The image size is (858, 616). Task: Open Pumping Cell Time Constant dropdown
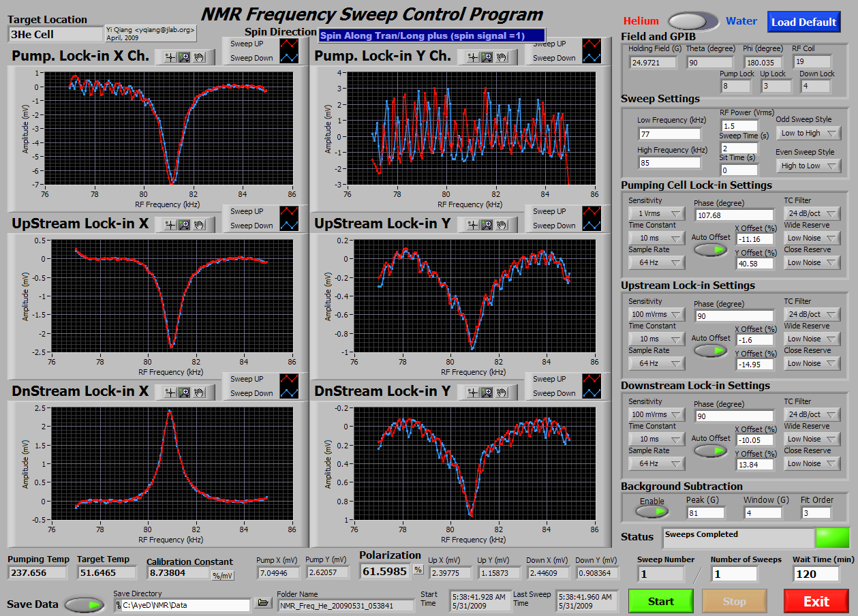pos(656,238)
